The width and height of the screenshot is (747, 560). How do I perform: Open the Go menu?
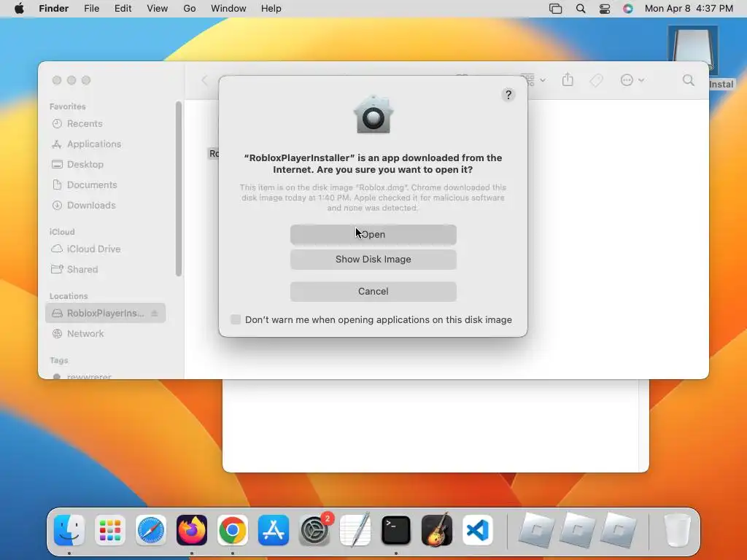(190, 9)
